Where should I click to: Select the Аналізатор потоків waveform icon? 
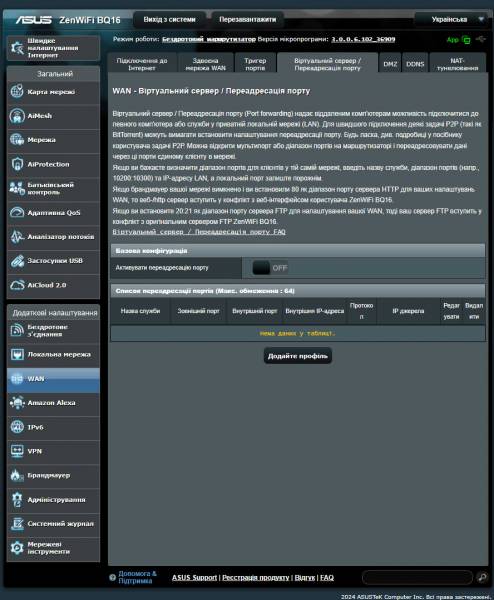click(x=17, y=236)
